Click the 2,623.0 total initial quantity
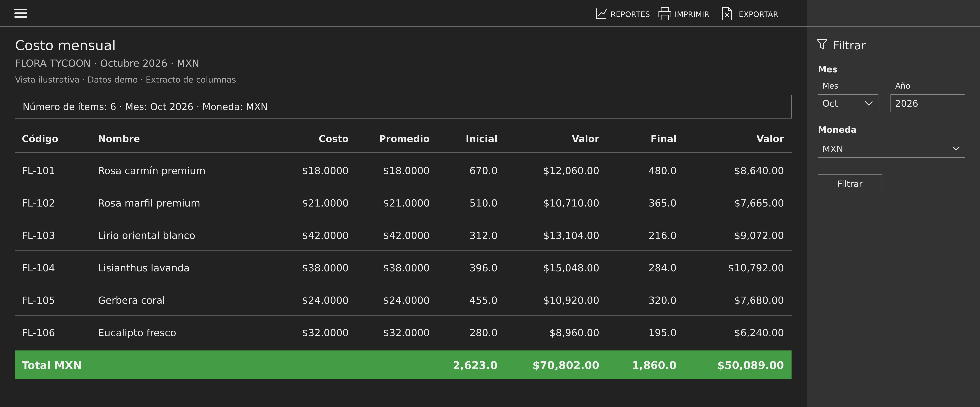980x407 pixels. pyautogui.click(x=475, y=365)
